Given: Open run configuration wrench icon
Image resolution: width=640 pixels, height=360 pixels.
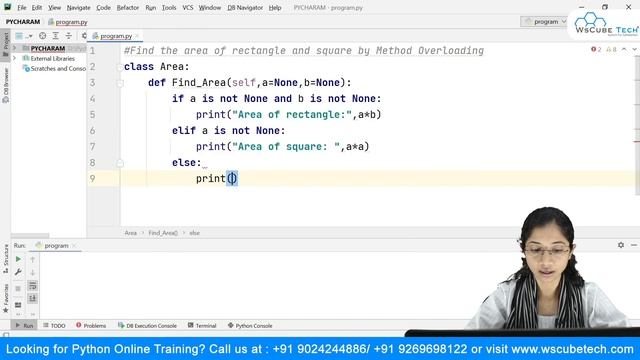Looking at the screenshot, I should point(18,272).
